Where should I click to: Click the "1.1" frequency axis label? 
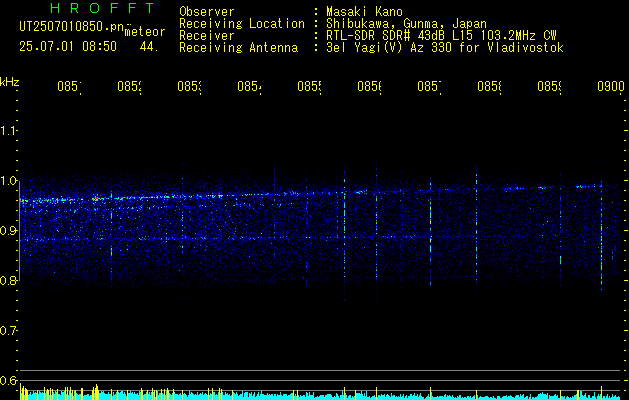(x=8, y=131)
